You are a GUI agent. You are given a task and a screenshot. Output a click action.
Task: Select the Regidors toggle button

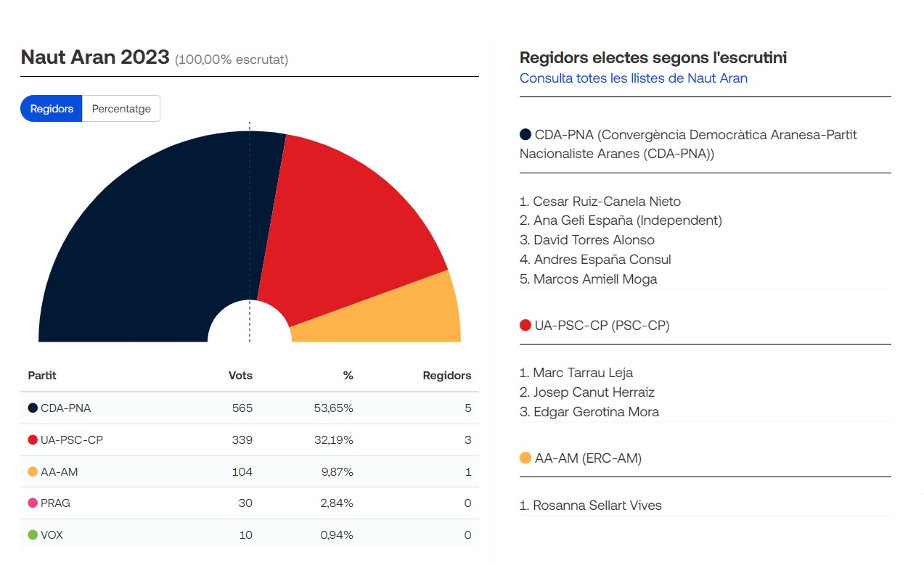point(52,109)
